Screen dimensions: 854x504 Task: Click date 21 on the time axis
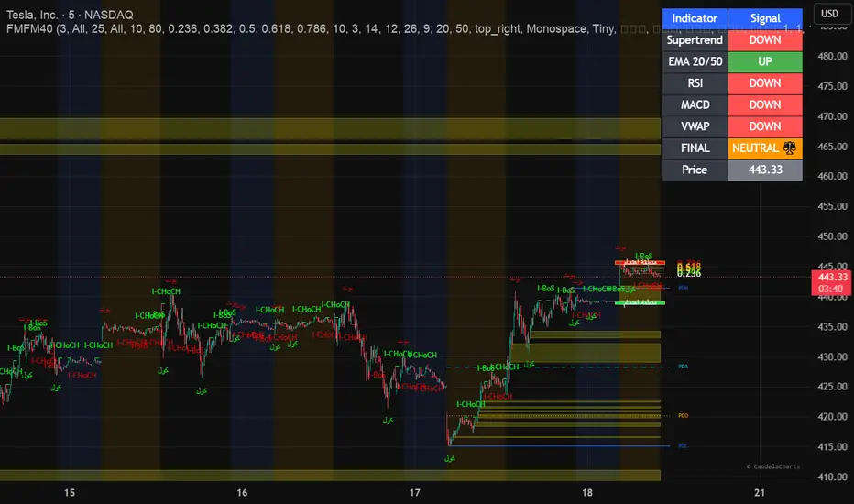[760, 493]
